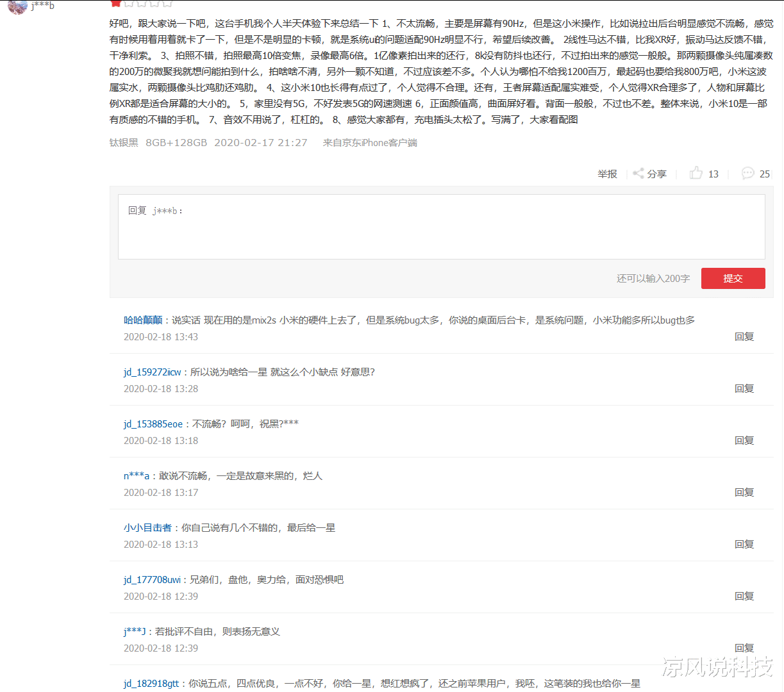Screen dimensions: 784x692
Task: Click the 还可以输入200字 character counter
Action: [x=653, y=278]
